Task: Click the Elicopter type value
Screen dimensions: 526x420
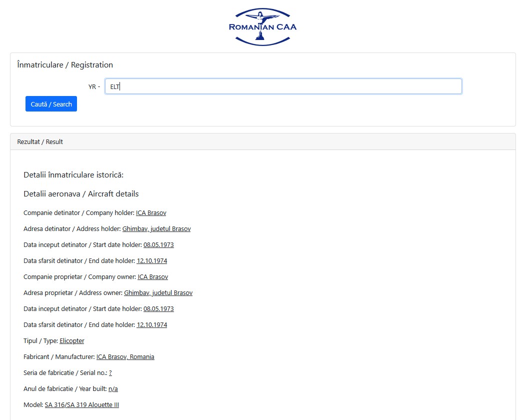Action: [72, 341]
